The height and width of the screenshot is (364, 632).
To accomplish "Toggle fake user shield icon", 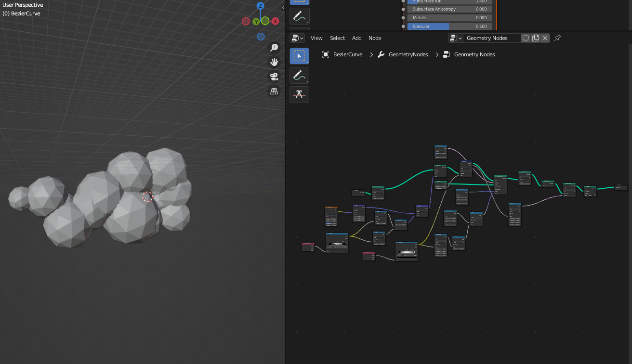I will point(526,38).
